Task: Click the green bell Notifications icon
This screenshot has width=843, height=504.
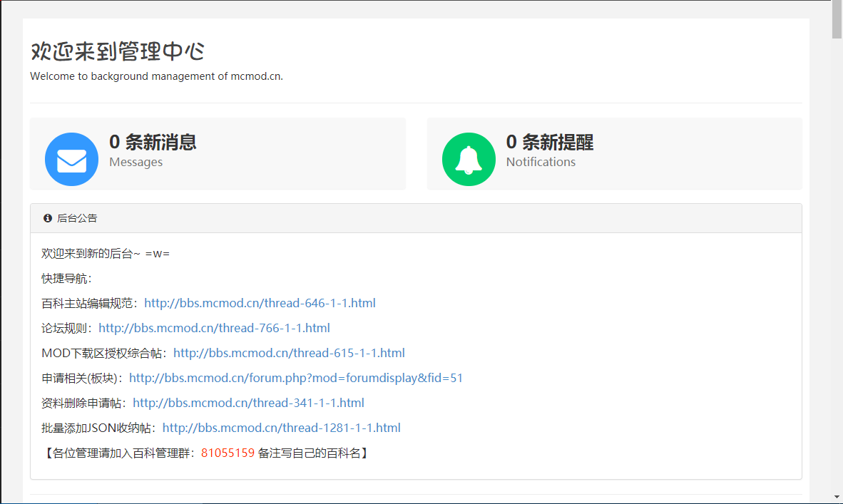Action: point(469,159)
